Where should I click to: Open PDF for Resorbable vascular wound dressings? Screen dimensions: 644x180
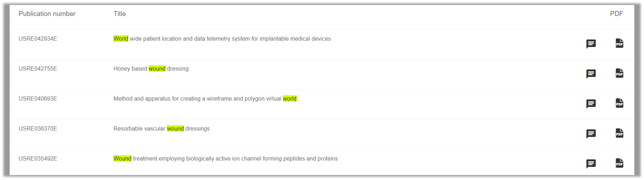619,133
